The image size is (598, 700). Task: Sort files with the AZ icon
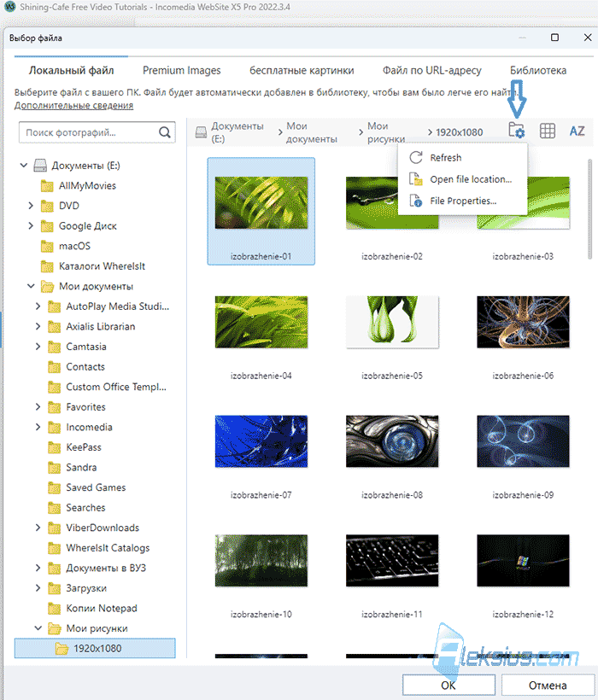577,131
